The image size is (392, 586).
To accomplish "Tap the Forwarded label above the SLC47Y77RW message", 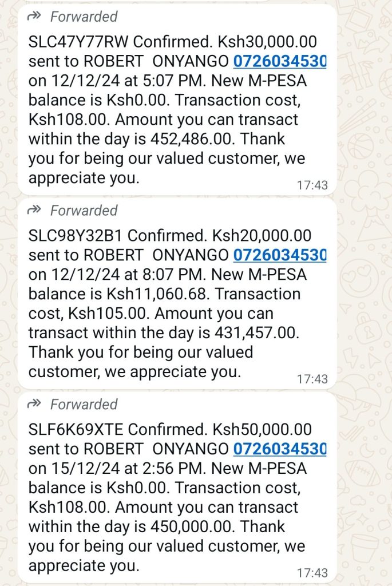I will tap(84, 17).
